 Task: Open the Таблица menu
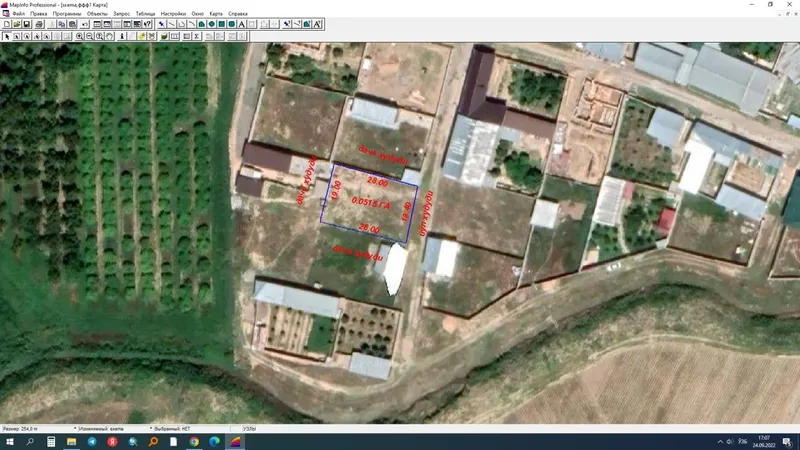145,14
